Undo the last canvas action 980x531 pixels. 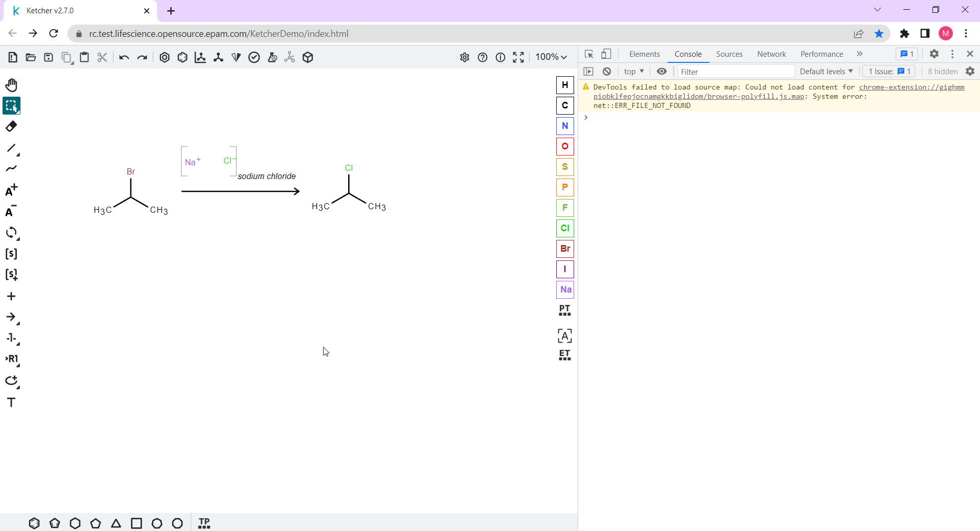123,57
